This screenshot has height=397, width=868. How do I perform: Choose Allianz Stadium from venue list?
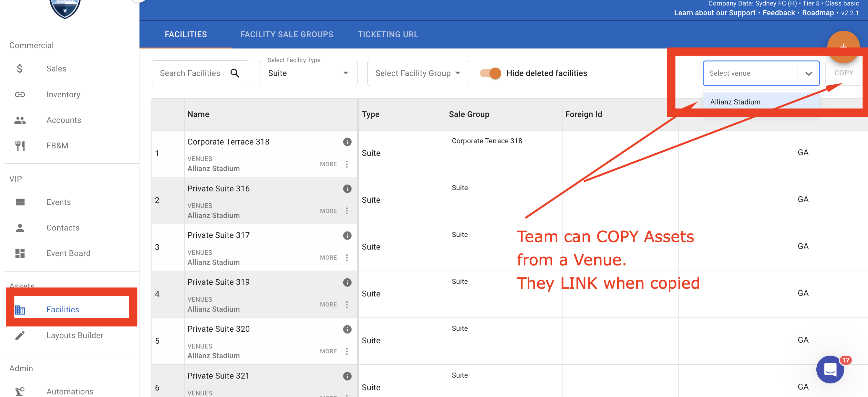(x=735, y=102)
